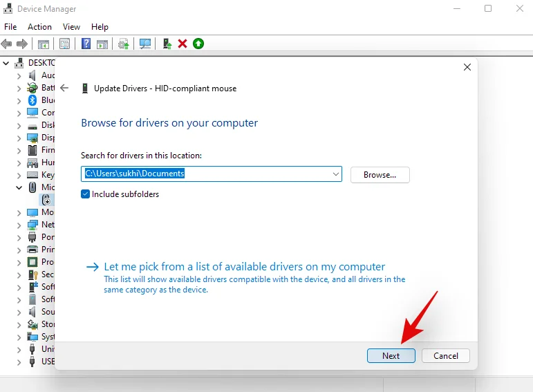
Task: Expand the Disk drives tree node chevron
Action: pyautogui.click(x=19, y=126)
